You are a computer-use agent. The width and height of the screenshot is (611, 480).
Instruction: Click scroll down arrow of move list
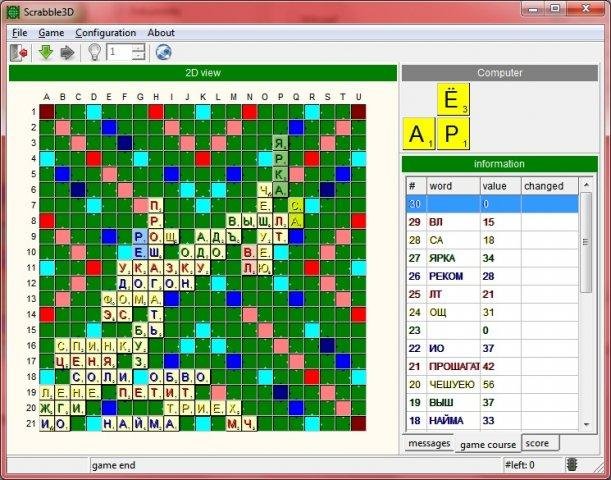coord(586,424)
